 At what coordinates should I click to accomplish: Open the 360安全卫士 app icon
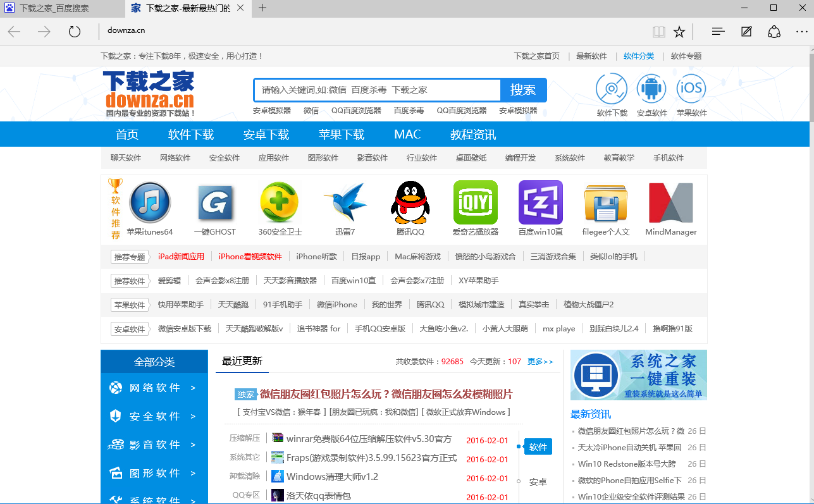(280, 202)
